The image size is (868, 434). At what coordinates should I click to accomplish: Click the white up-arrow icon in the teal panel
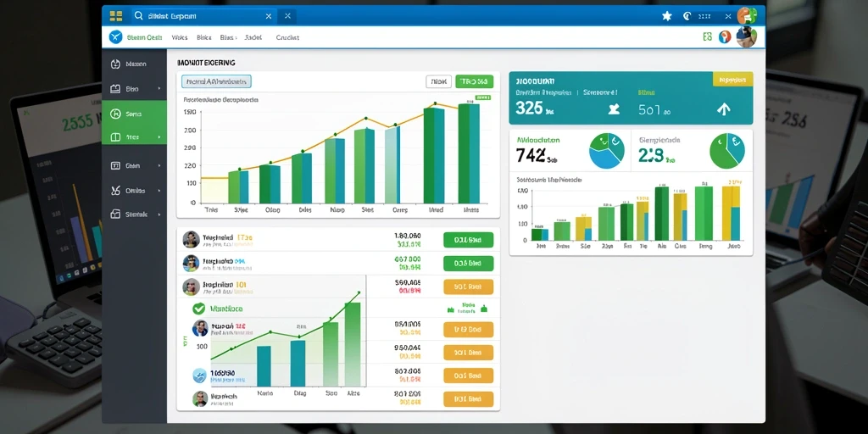(x=724, y=109)
